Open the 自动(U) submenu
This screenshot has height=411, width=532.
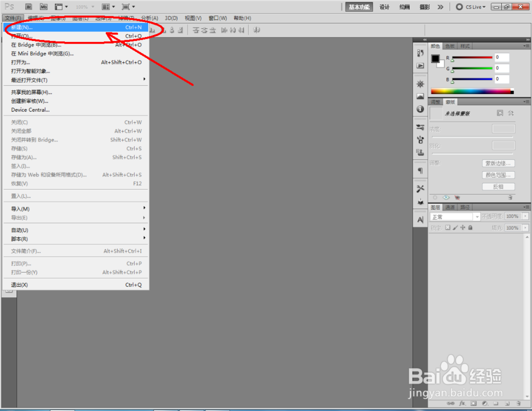76,230
